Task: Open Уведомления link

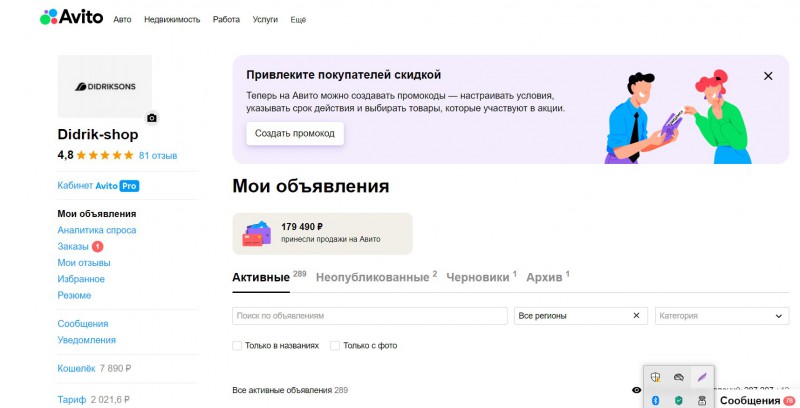Action: click(87, 340)
